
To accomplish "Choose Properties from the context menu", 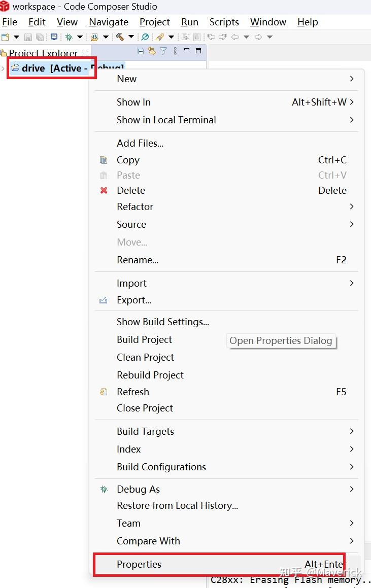I will click(139, 564).
